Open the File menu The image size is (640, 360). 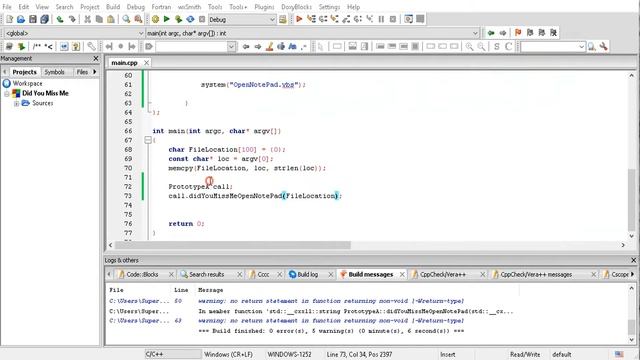(x=7, y=7)
